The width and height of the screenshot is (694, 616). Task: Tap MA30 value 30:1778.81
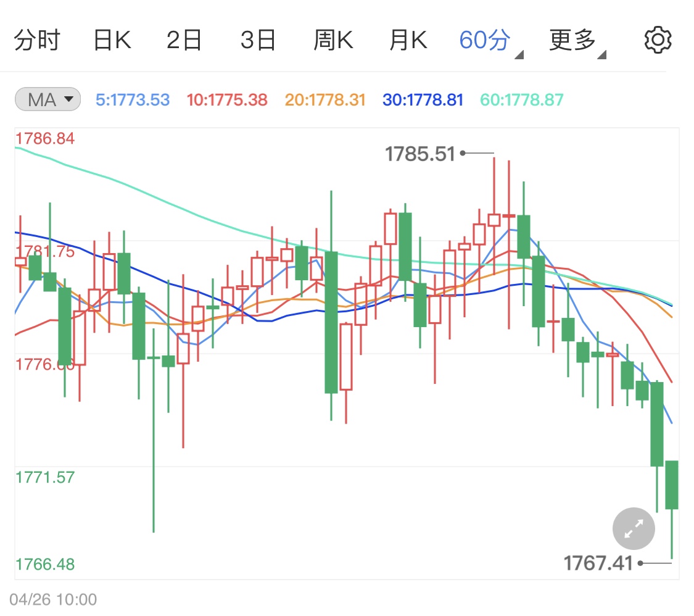(x=423, y=99)
